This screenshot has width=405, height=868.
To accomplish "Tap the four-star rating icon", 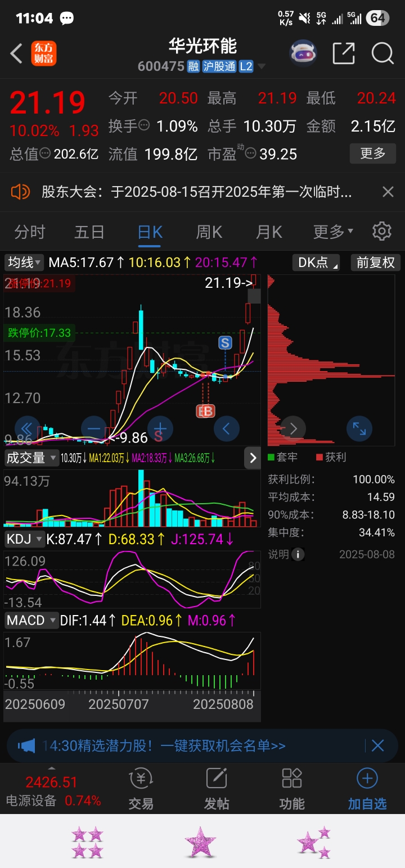I will pyautogui.click(x=87, y=842).
